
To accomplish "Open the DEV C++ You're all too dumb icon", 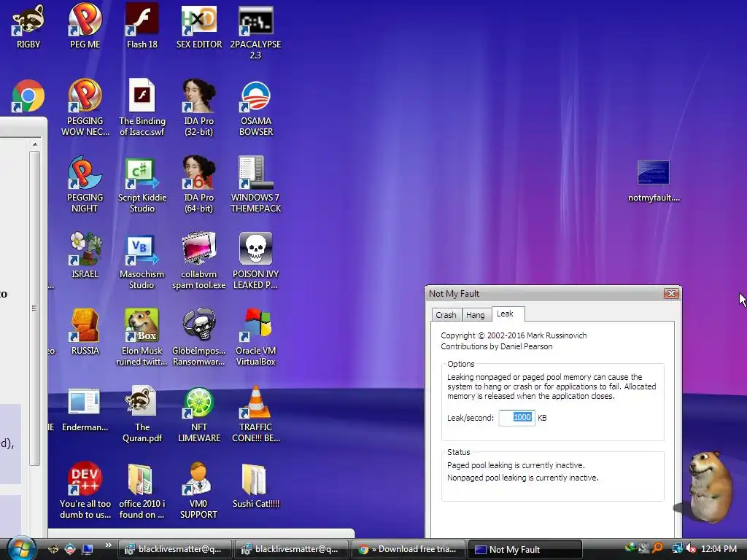I will point(85,491).
